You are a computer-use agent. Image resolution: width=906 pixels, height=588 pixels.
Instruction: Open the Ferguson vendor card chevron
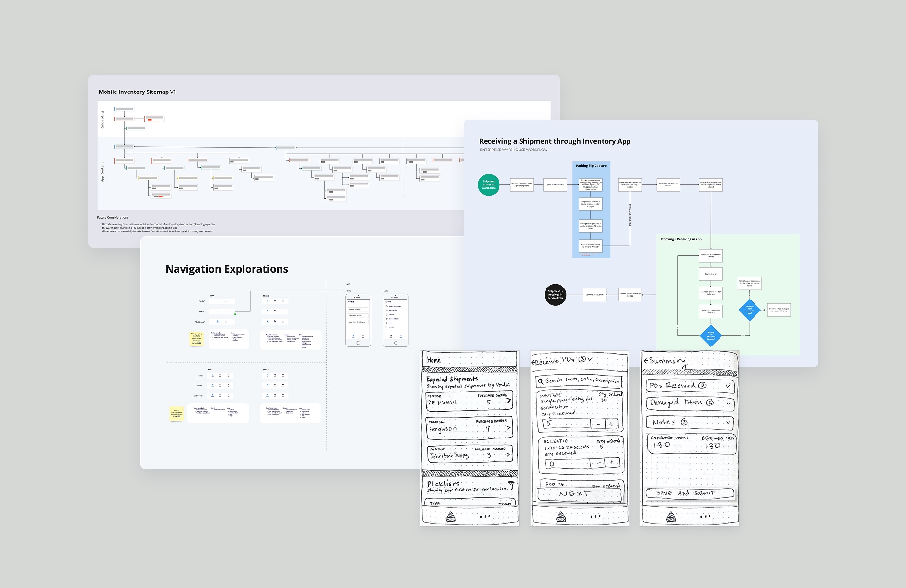pos(508,427)
